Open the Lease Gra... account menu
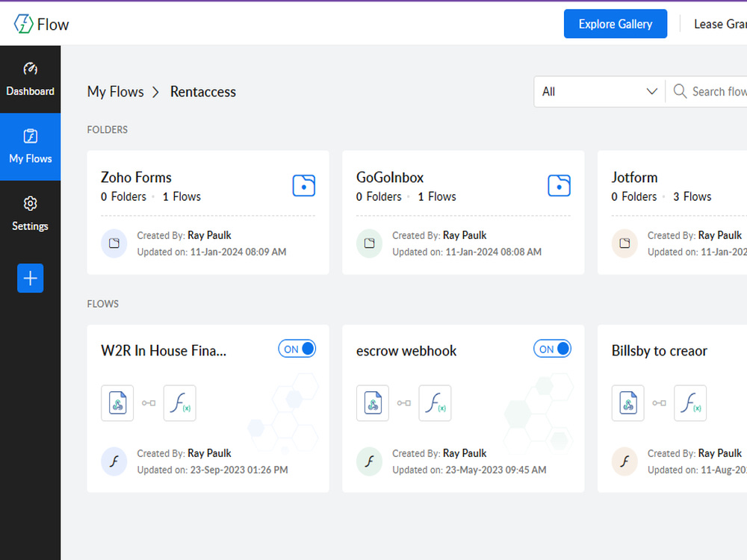747x560 pixels. 720,24
